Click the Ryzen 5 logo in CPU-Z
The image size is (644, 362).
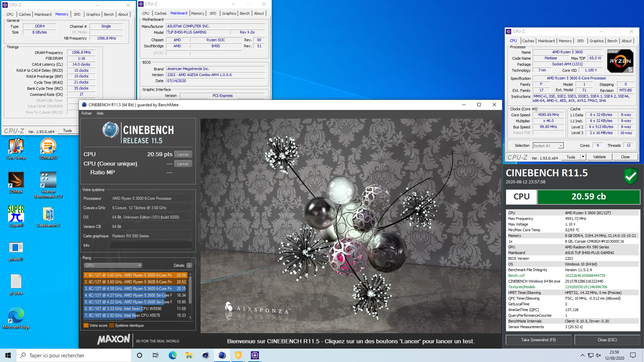pyautogui.click(x=620, y=61)
